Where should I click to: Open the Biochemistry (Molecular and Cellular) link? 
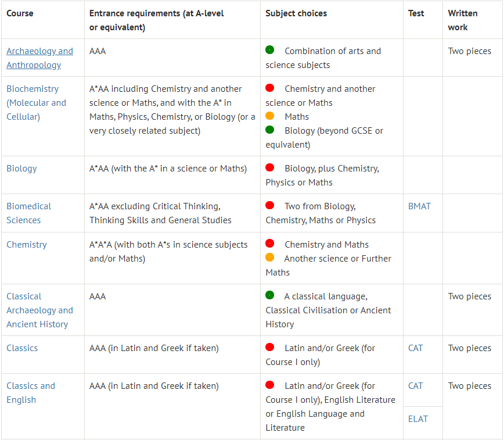(x=37, y=103)
